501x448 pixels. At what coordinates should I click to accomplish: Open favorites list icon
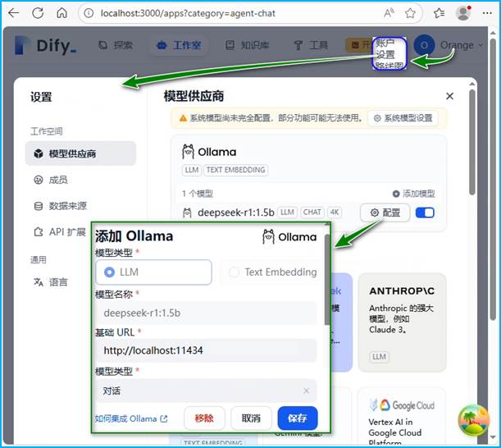coord(439,13)
